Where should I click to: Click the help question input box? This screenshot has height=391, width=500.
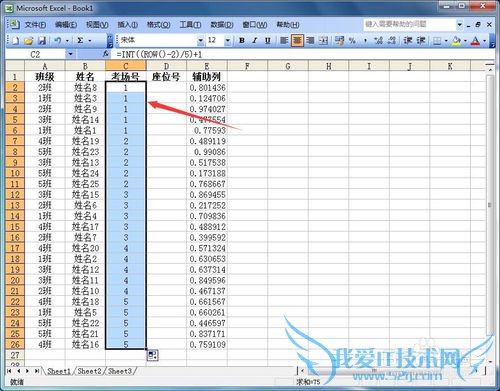(x=409, y=24)
